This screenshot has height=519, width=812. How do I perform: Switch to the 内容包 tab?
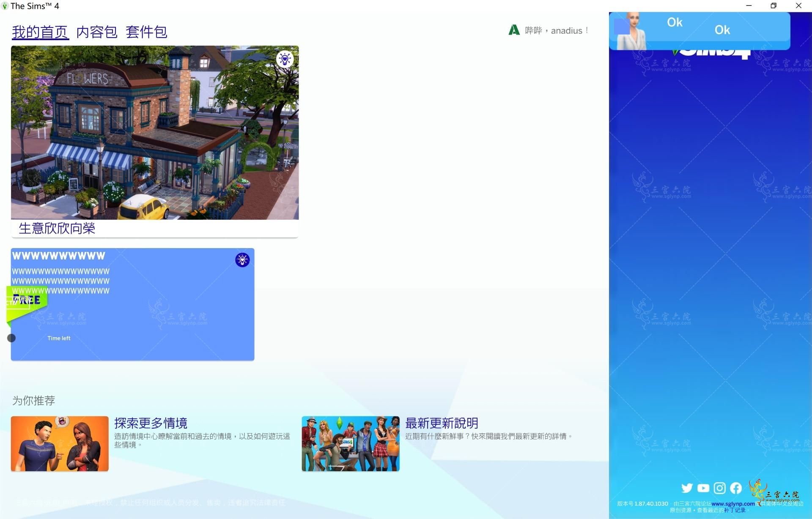pyautogui.click(x=97, y=32)
